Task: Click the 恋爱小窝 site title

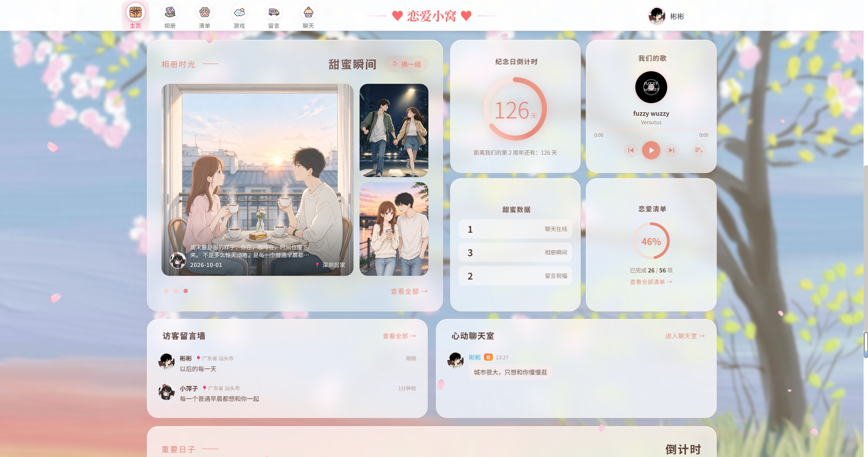Action: [x=431, y=16]
